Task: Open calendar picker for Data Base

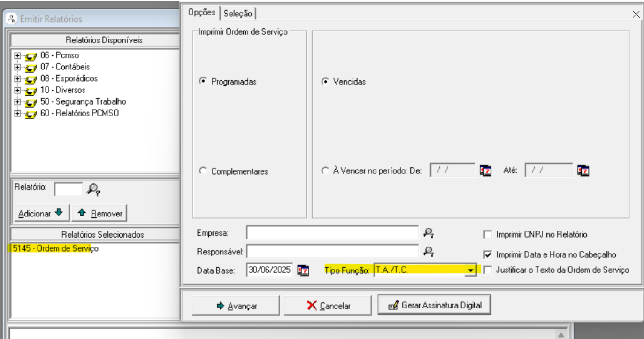Action: pos(304,270)
